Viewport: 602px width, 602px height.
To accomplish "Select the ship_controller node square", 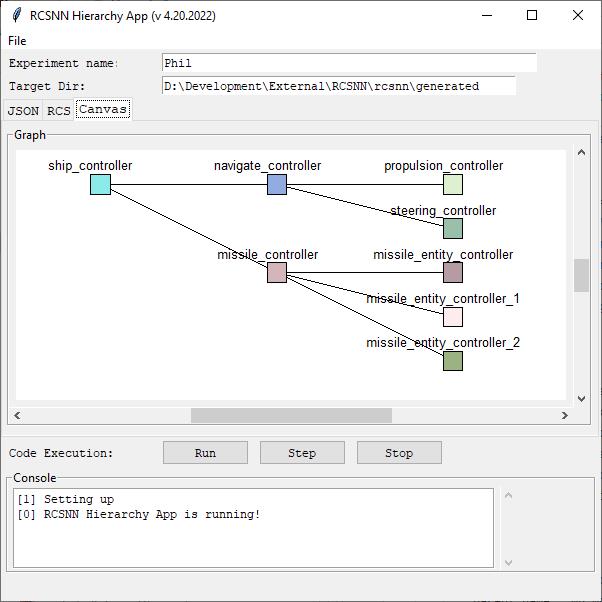I will click(x=100, y=184).
